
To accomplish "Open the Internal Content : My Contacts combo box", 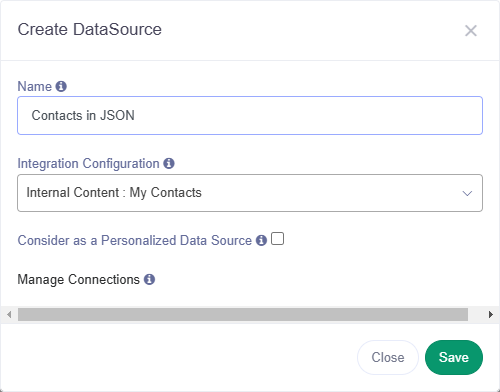I will pyautogui.click(x=250, y=193).
